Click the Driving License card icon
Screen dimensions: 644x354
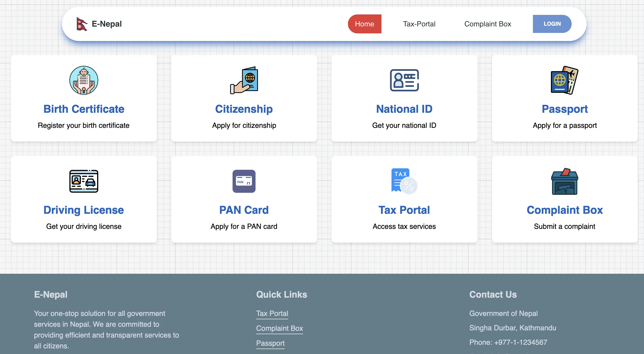click(x=84, y=181)
